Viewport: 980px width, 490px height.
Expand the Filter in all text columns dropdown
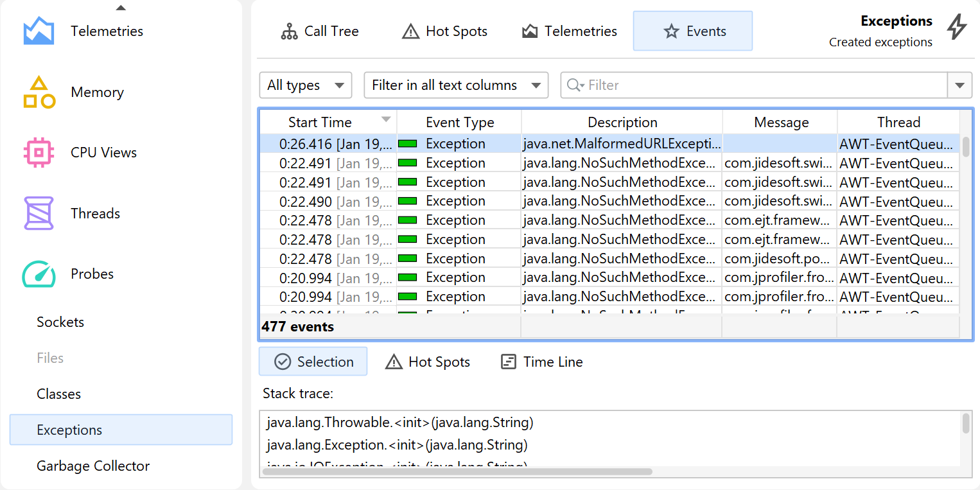(x=456, y=85)
